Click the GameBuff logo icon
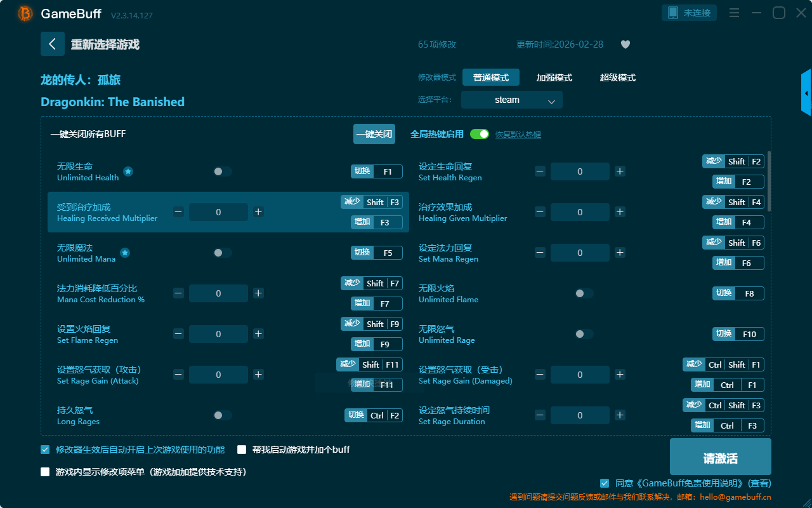This screenshot has height=508, width=812. click(25, 13)
